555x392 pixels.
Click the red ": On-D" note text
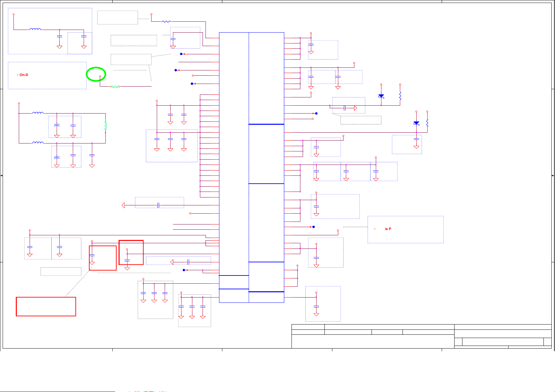tap(23, 75)
